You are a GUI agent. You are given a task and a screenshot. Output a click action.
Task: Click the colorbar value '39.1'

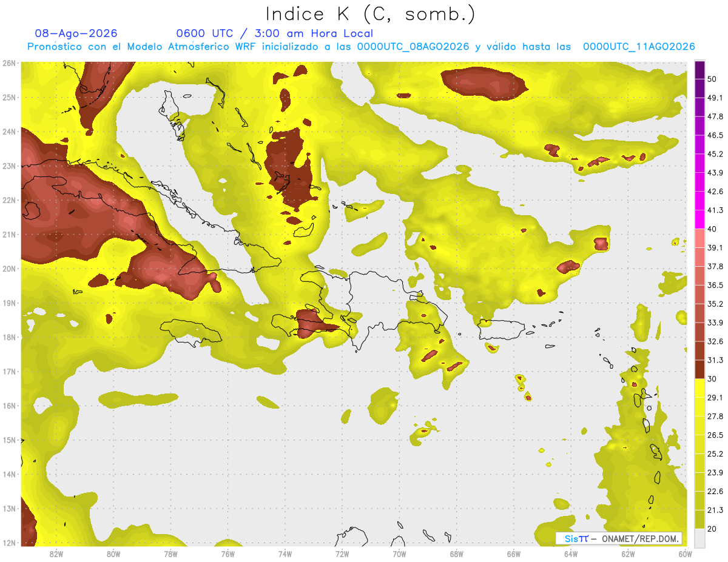(715, 248)
